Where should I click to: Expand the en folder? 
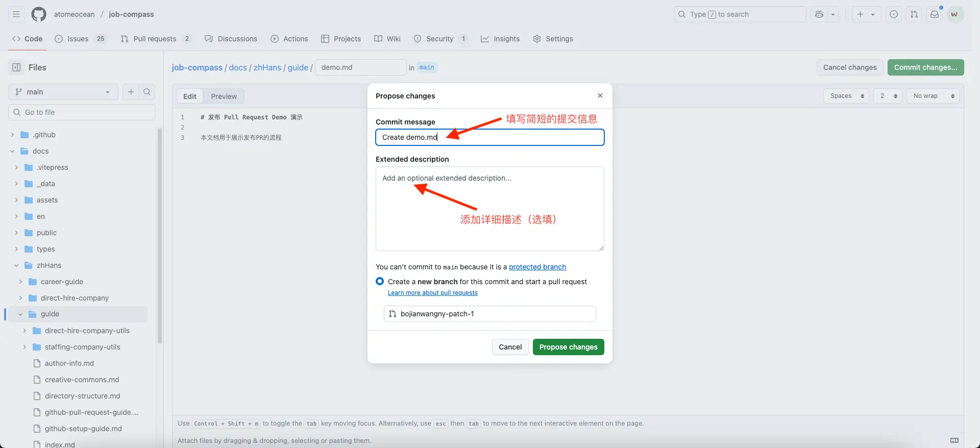click(16, 216)
